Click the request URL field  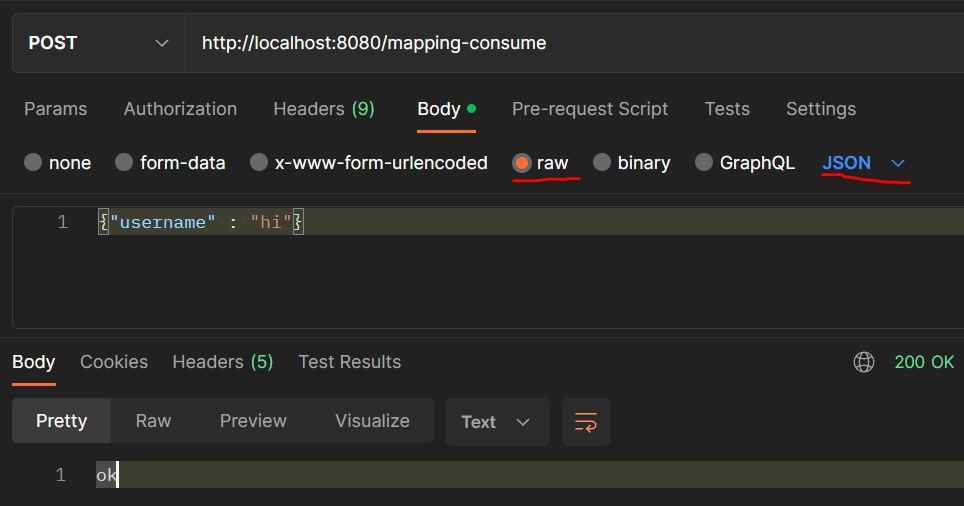pos(574,43)
